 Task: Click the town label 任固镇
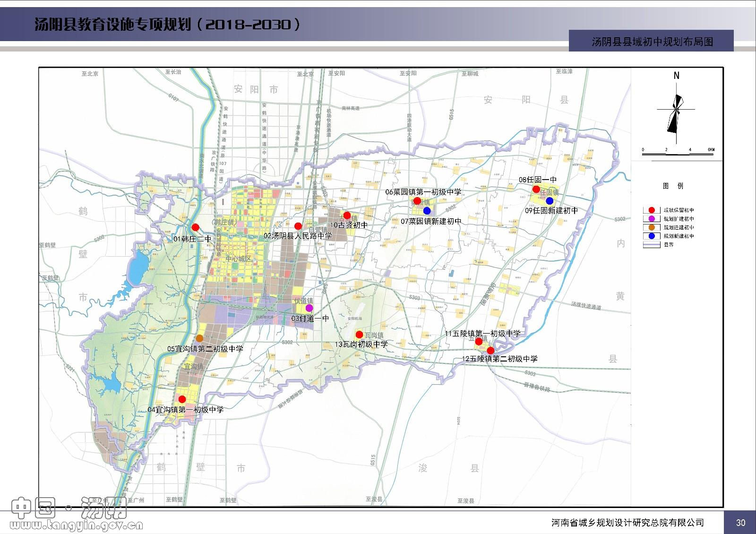pyautogui.click(x=550, y=193)
